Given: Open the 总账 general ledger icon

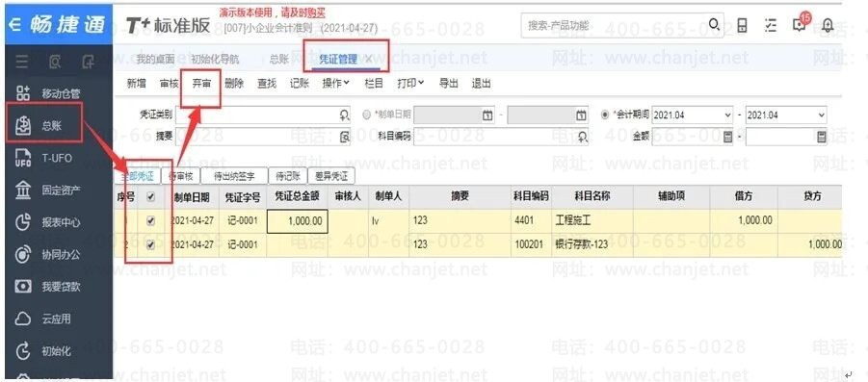Looking at the screenshot, I should click(23, 125).
